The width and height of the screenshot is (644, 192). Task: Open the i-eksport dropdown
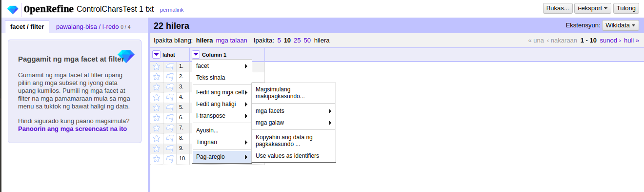click(593, 8)
